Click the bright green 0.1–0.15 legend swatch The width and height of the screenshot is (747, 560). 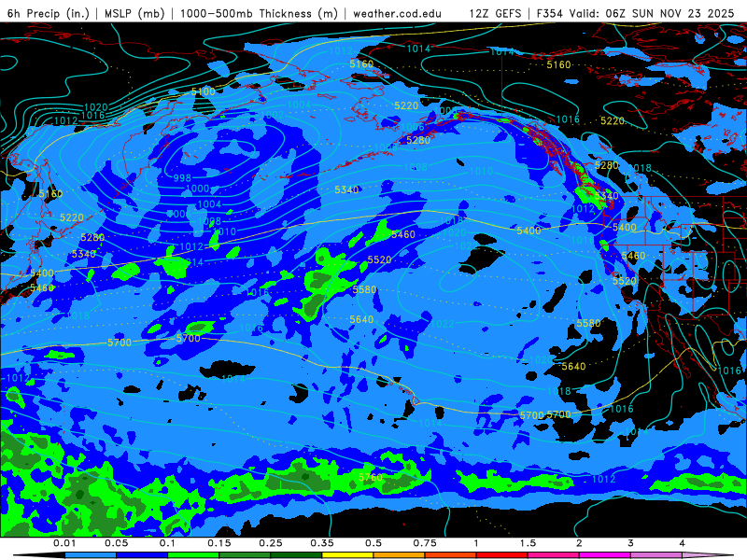tap(193, 555)
